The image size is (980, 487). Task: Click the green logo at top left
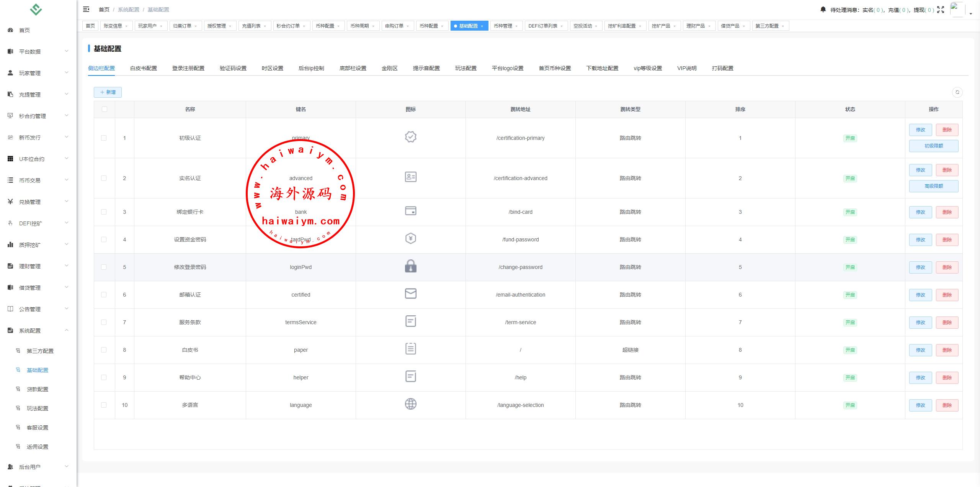click(x=36, y=10)
